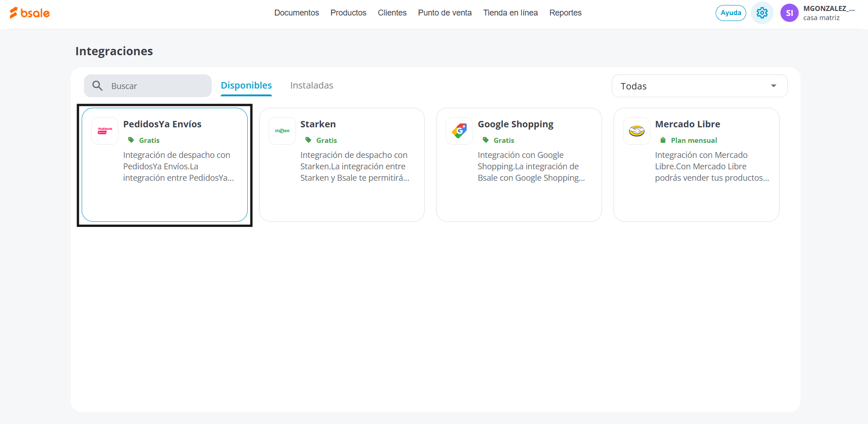Click the Integraciones page heading

click(114, 51)
